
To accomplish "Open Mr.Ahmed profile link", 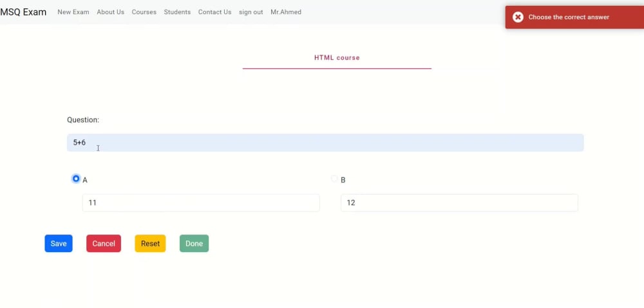I will (286, 12).
